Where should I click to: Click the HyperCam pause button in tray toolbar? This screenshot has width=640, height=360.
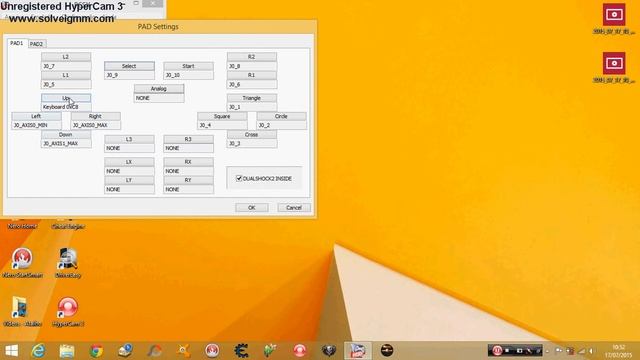coord(497,351)
